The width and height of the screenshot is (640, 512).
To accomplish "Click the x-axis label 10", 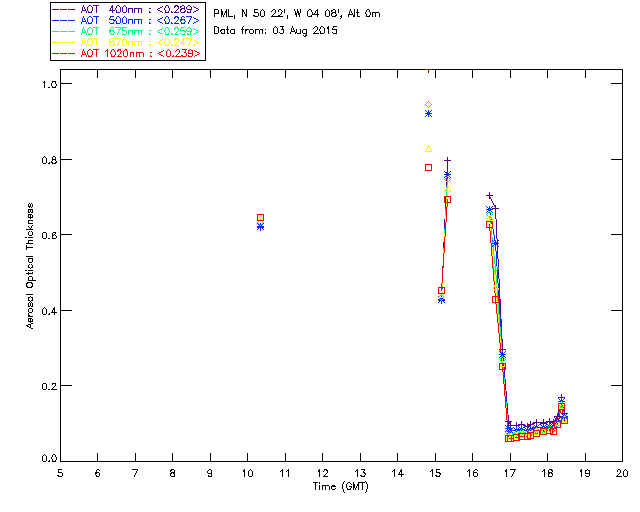I will tap(247, 473).
